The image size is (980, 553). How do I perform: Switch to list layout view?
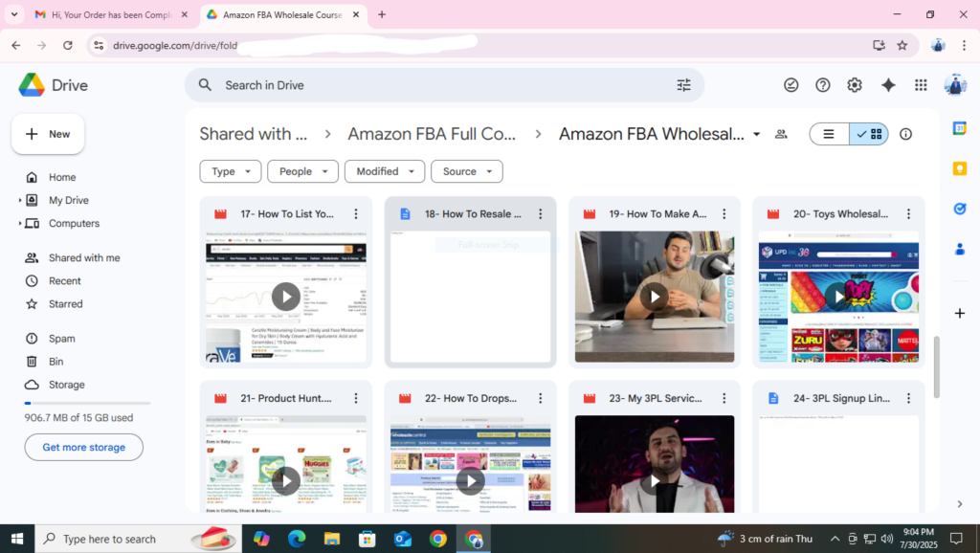[x=830, y=134]
